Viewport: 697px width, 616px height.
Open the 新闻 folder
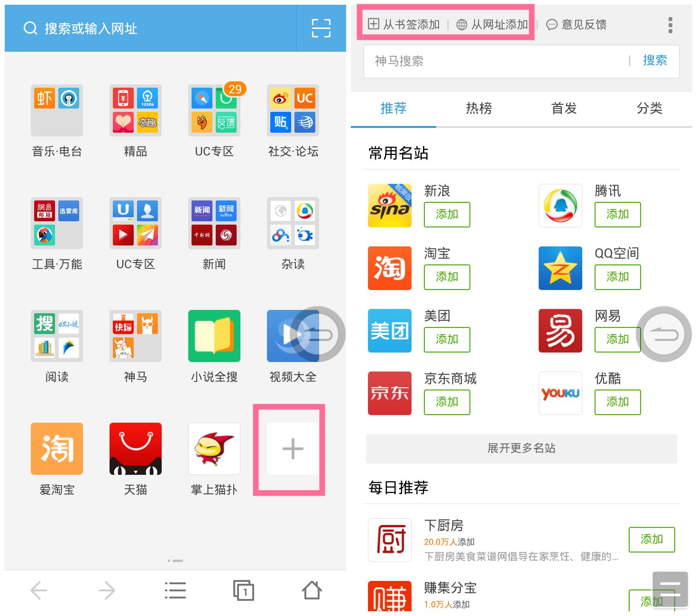coord(214,223)
